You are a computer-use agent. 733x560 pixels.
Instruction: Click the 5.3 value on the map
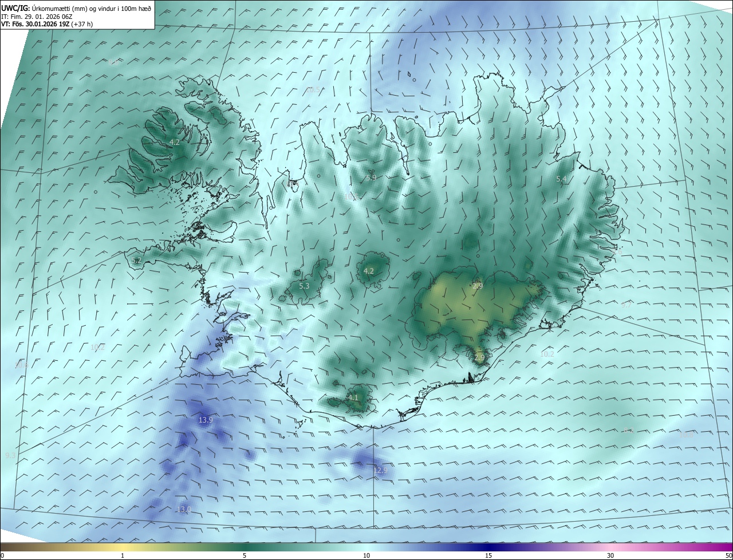[x=304, y=286]
